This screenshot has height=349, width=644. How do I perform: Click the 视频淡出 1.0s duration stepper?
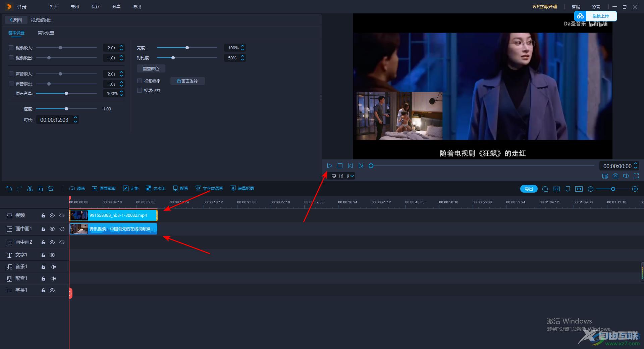(x=121, y=58)
